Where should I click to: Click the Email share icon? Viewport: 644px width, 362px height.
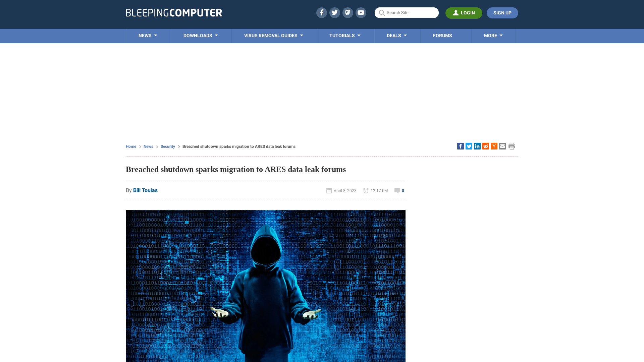pyautogui.click(x=502, y=146)
